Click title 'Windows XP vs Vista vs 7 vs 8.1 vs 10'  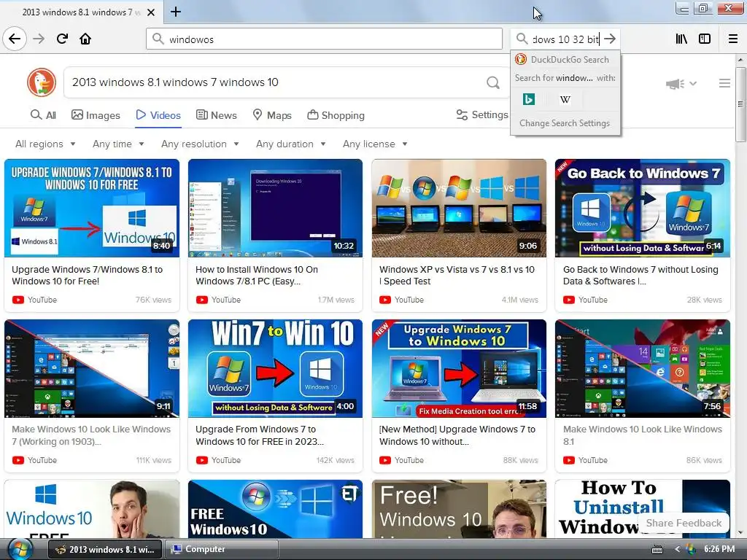pyautogui.click(x=457, y=275)
